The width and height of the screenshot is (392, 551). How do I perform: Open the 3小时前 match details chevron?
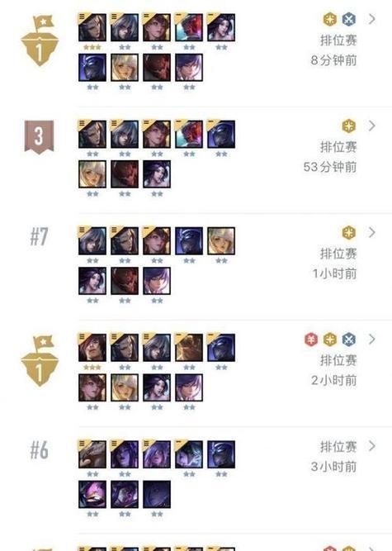pyautogui.click(x=372, y=446)
